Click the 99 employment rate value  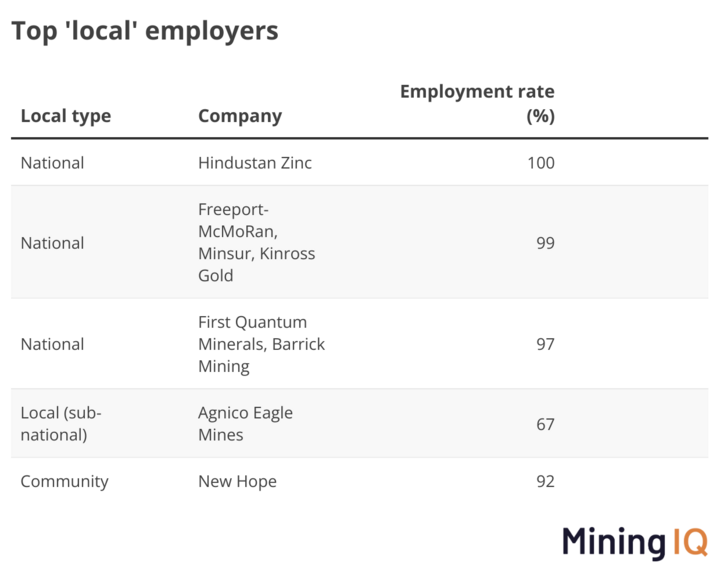coord(545,242)
